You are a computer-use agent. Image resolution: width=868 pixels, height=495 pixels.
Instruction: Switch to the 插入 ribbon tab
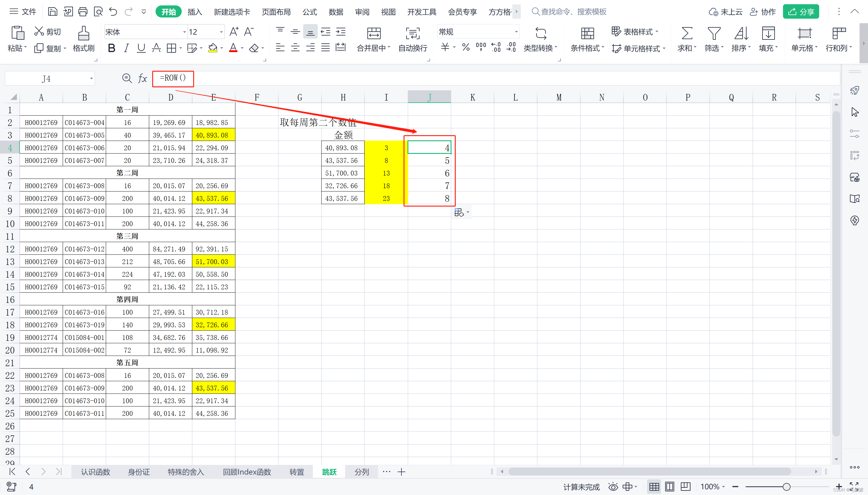click(x=195, y=12)
